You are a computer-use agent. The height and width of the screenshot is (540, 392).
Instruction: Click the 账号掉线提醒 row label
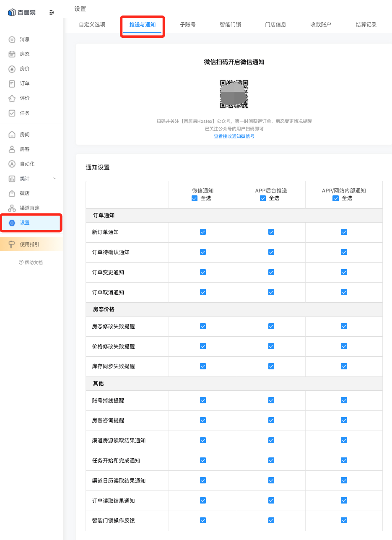coord(108,400)
